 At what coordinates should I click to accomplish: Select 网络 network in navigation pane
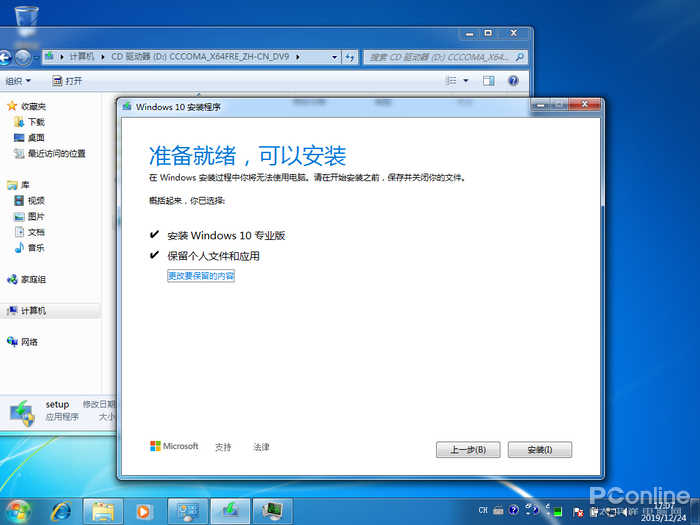[x=22, y=342]
